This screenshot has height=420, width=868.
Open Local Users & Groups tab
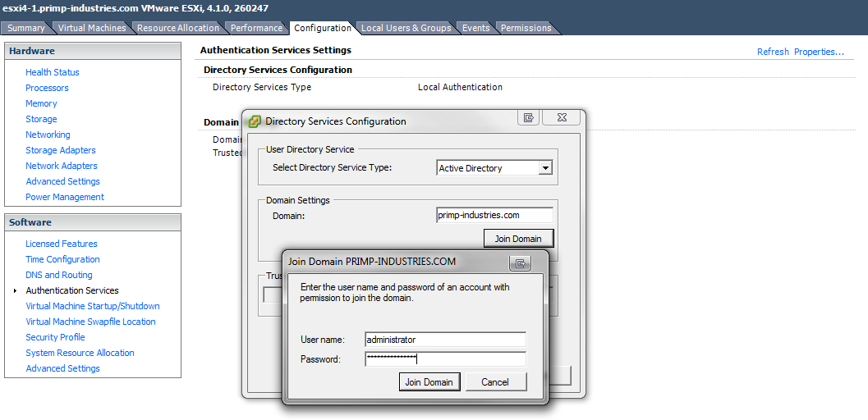406,28
